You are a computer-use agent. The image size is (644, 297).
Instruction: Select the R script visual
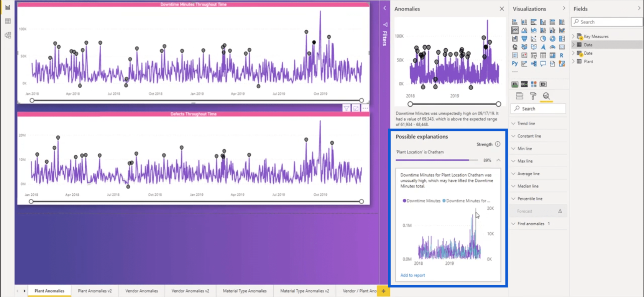(562, 55)
